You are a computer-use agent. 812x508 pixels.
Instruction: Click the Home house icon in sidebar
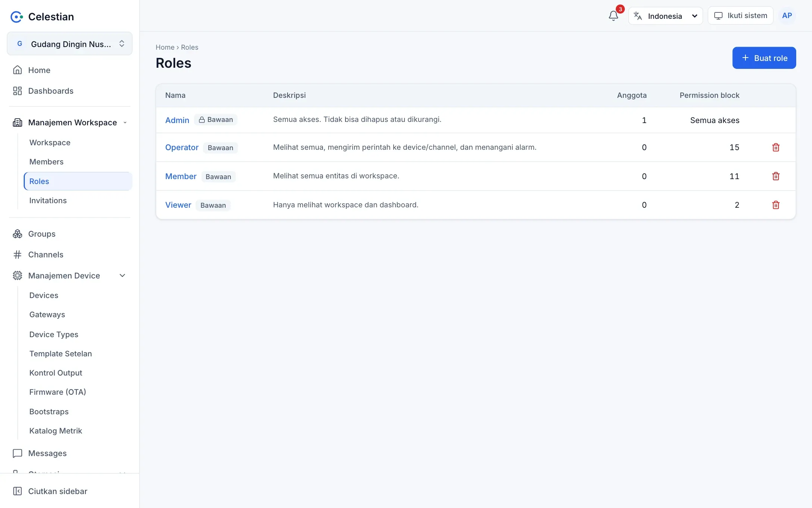tap(17, 70)
